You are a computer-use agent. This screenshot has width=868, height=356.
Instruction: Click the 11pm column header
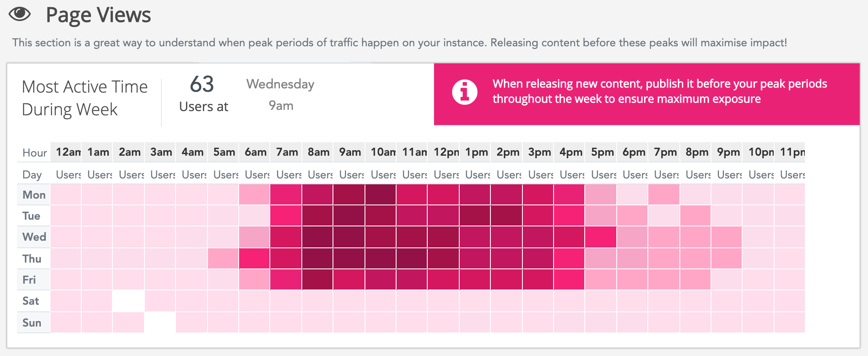(x=790, y=152)
